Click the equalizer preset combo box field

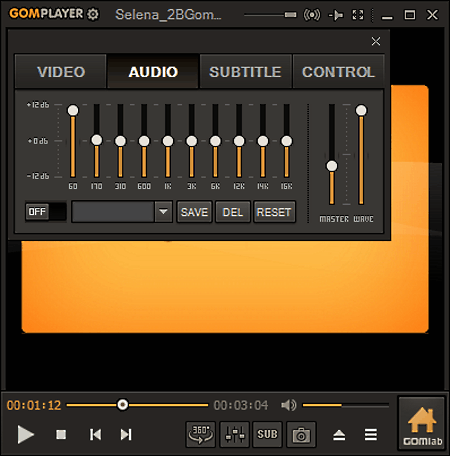[x=113, y=212]
